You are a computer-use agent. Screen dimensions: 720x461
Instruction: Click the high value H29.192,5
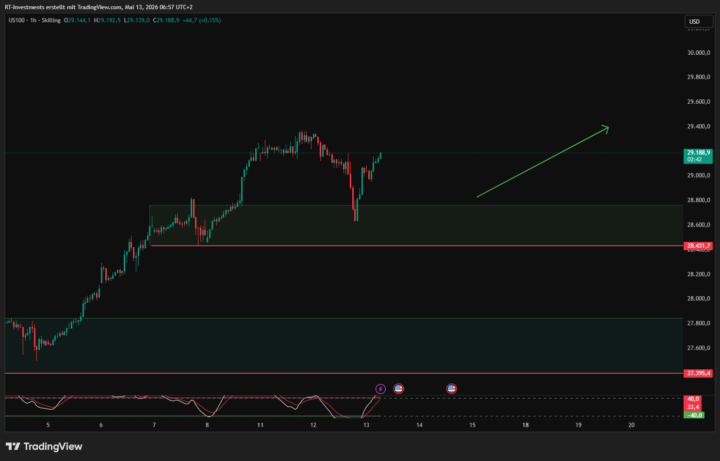pyautogui.click(x=107, y=20)
